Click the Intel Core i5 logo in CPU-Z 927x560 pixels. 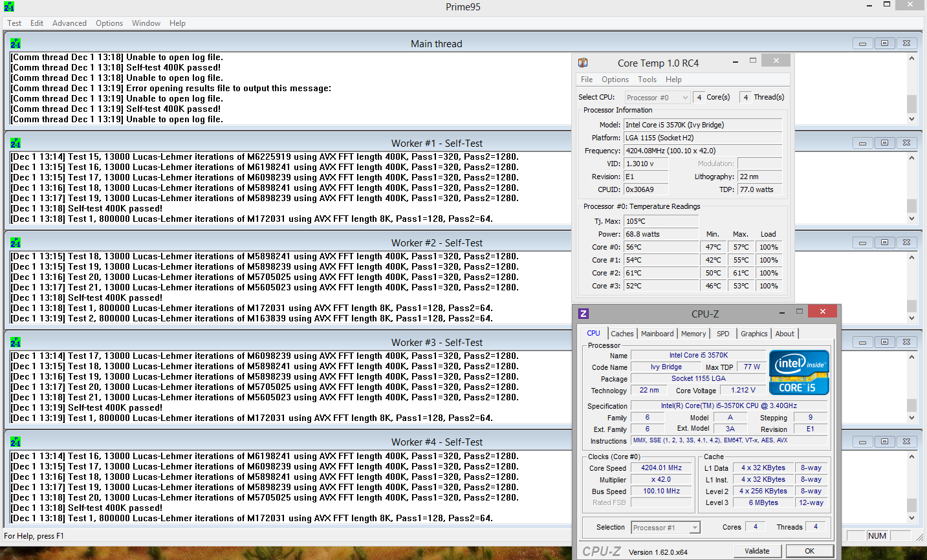coord(799,372)
